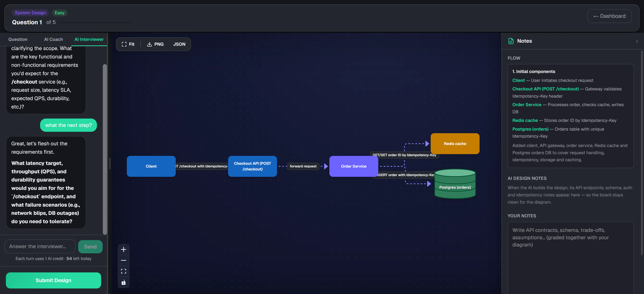Click the GET/SET order ID edge label

point(404,155)
